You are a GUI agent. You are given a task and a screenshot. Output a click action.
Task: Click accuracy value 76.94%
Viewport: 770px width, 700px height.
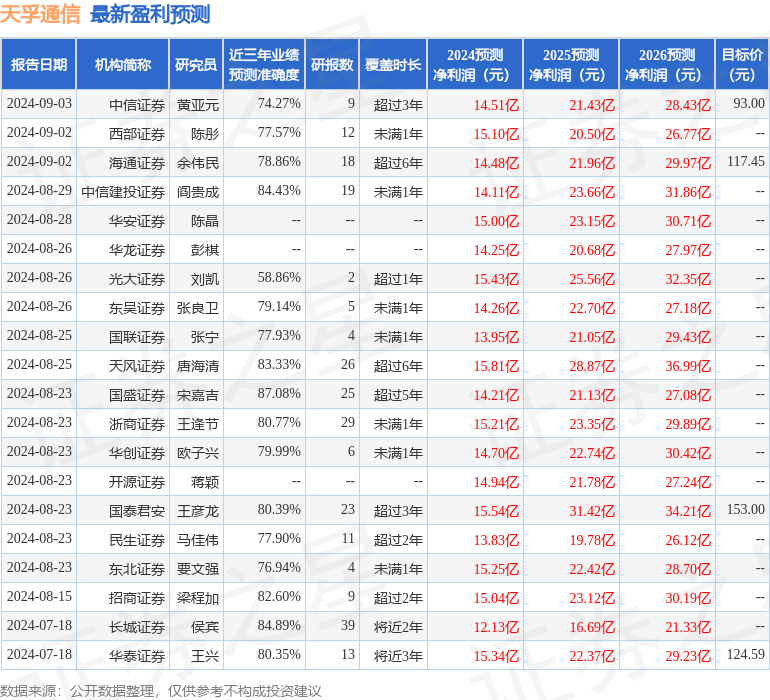(279, 567)
